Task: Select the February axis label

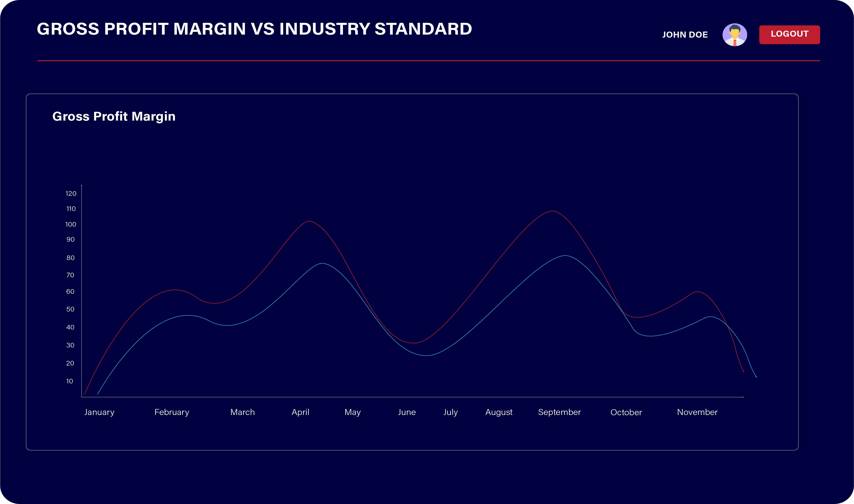Action: pos(172,412)
